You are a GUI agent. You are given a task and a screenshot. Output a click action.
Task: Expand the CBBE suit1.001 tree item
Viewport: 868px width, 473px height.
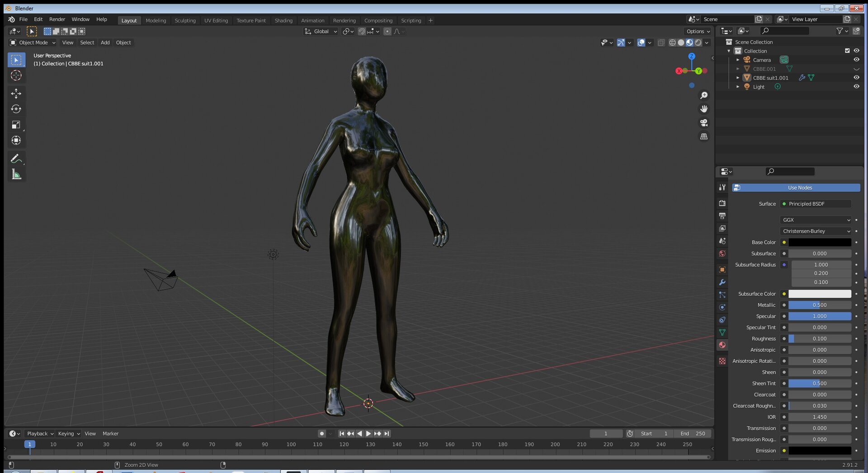click(x=738, y=78)
